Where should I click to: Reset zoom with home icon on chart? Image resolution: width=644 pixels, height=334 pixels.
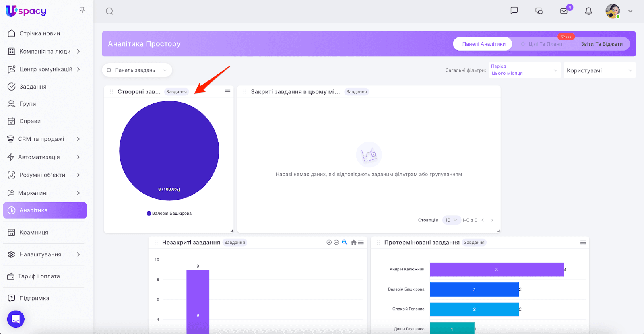[x=353, y=242]
